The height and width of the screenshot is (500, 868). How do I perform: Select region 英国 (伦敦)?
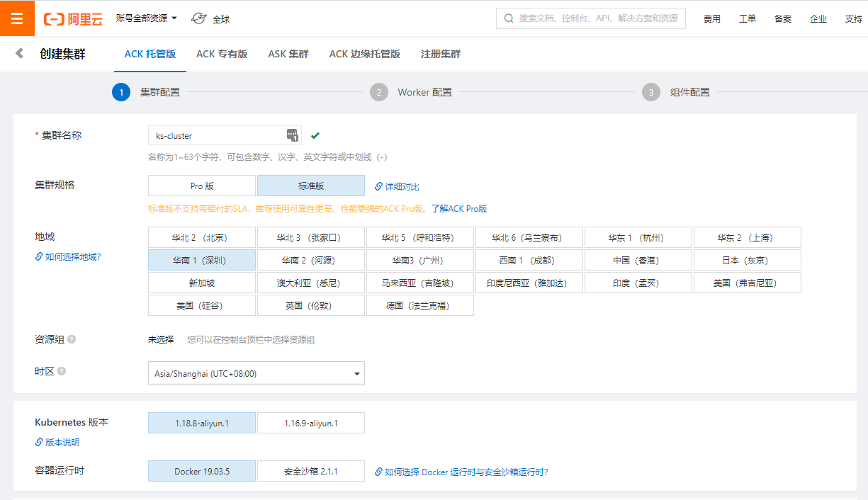pos(311,305)
